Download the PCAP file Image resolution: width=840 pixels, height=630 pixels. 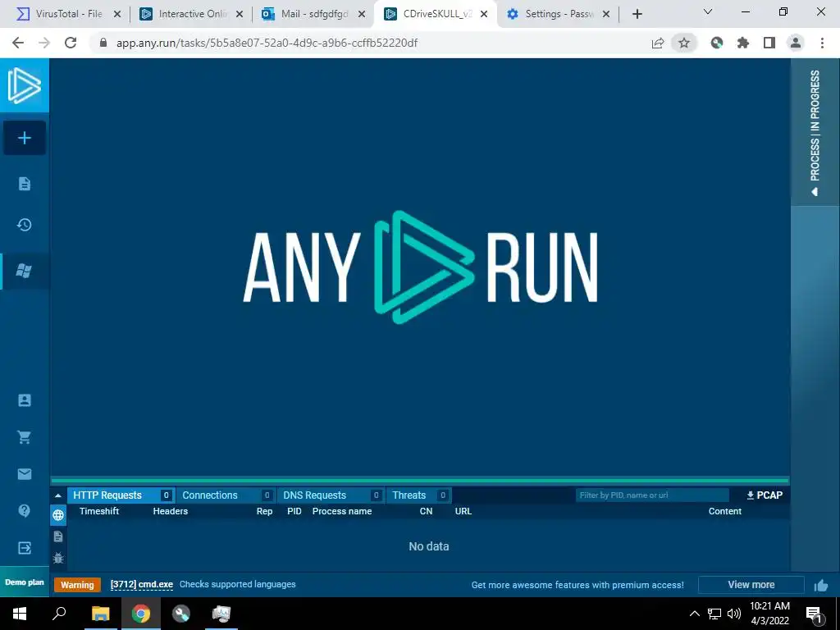pyautogui.click(x=765, y=495)
